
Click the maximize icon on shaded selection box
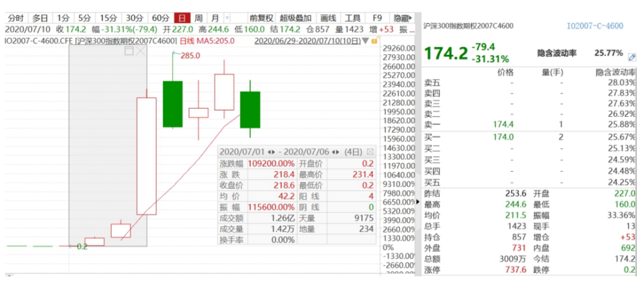coord(129,51)
